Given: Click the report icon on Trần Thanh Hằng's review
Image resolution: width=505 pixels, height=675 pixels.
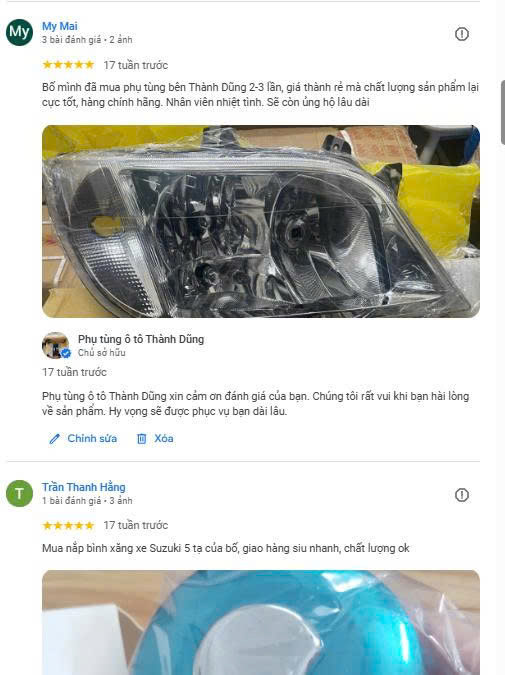Looking at the screenshot, I should pos(462,495).
